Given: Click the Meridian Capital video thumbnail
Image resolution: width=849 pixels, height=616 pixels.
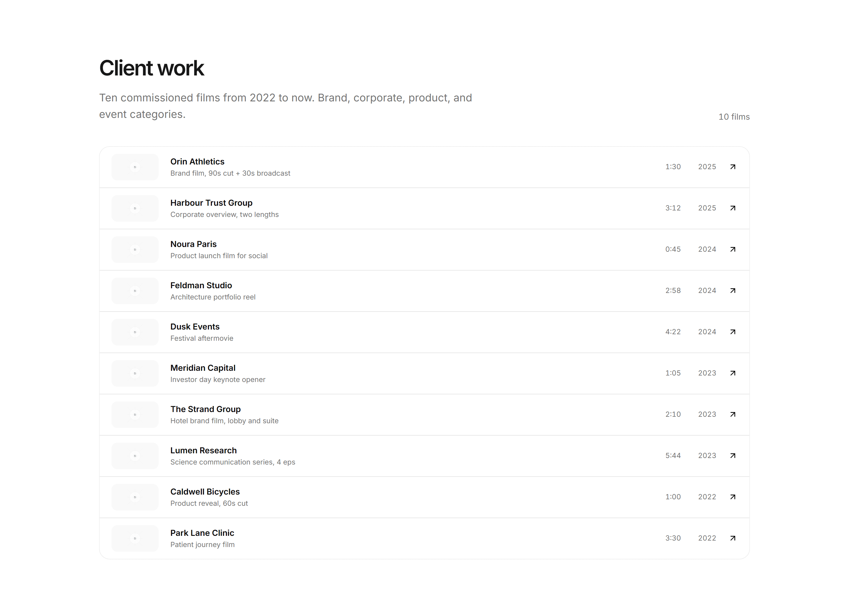Looking at the screenshot, I should (x=135, y=373).
